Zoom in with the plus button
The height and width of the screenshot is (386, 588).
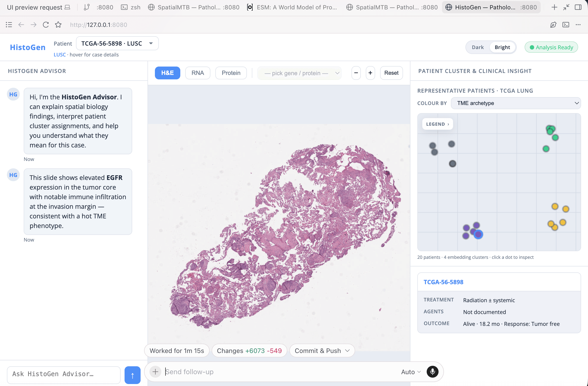(370, 73)
